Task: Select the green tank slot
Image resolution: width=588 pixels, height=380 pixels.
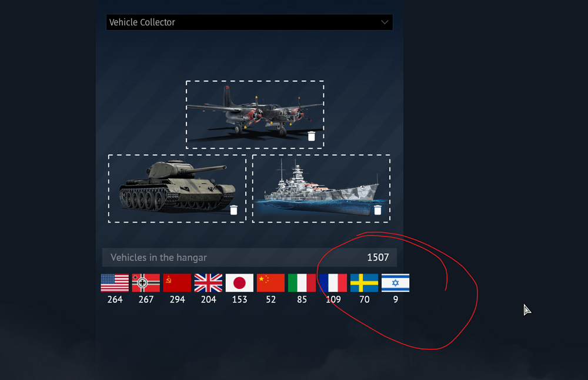Action: point(177,189)
